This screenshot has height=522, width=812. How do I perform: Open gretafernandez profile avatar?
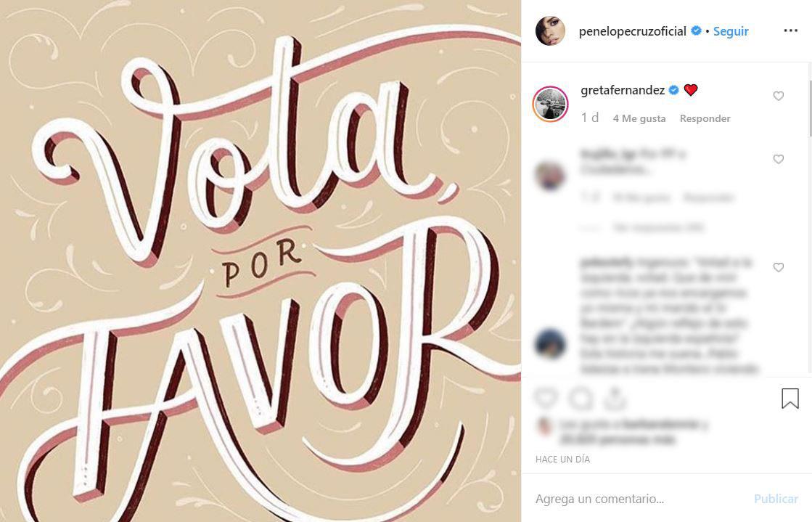pos(551,104)
